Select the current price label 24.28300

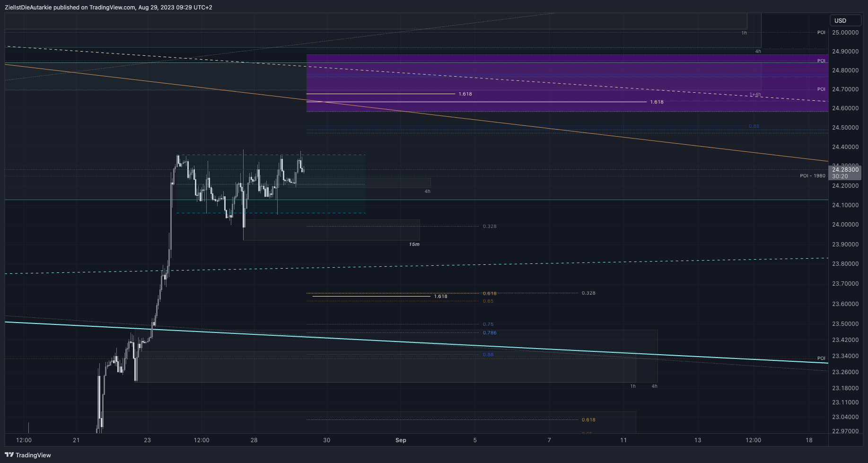[x=845, y=169]
